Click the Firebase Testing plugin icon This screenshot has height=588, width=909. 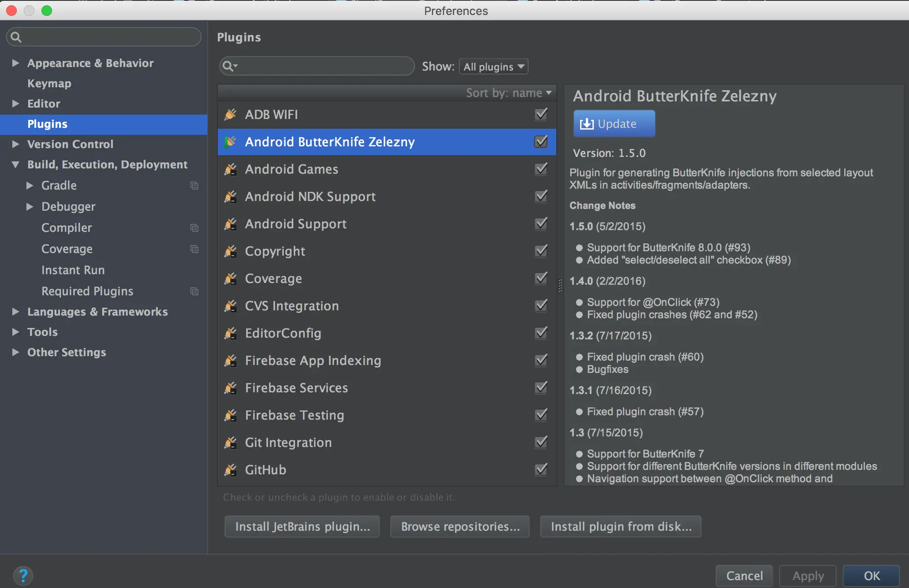pyautogui.click(x=231, y=415)
